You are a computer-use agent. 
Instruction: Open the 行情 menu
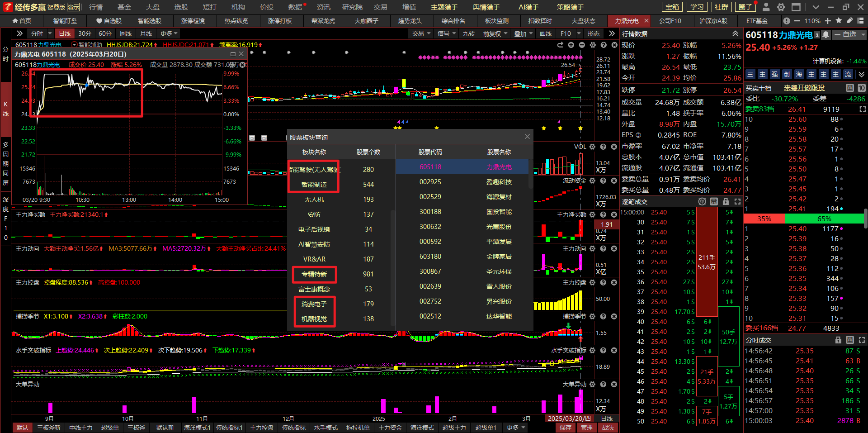(x=96, y=7)
